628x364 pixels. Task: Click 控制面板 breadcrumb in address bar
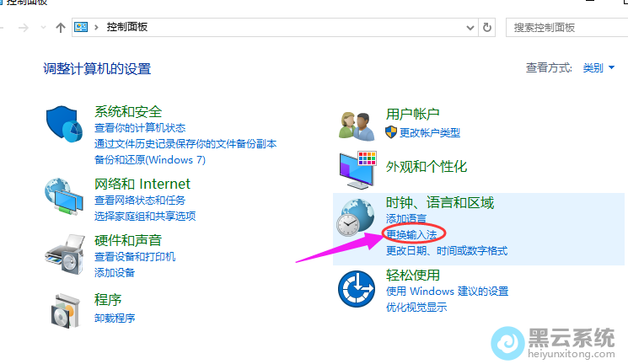(x=127, y=27)
